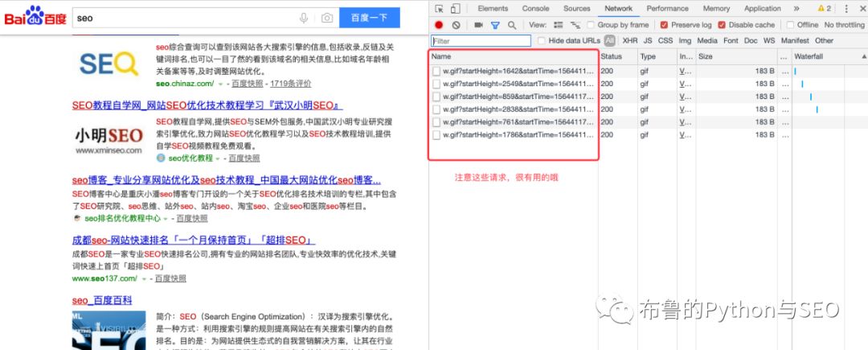Toggle the device toolbar icon
The image size is (868, 350).
455,8
